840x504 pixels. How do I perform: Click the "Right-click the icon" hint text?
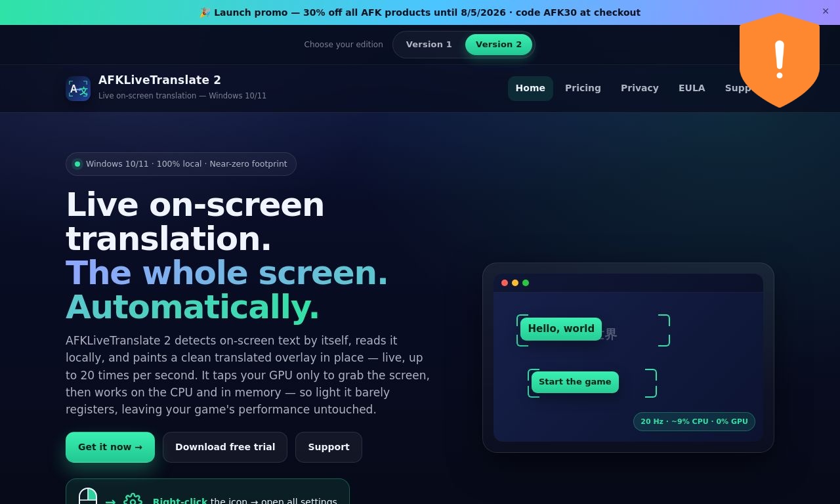(245, 502)
